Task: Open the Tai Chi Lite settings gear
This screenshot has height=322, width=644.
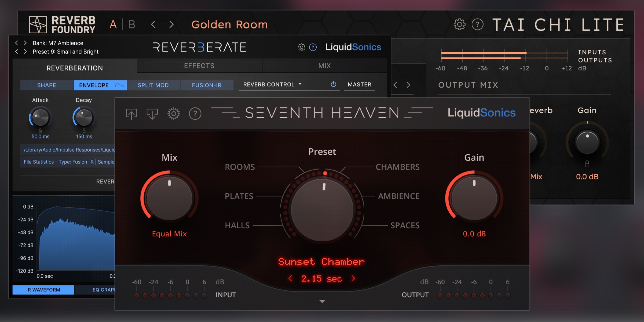Action: click(459, 24)
